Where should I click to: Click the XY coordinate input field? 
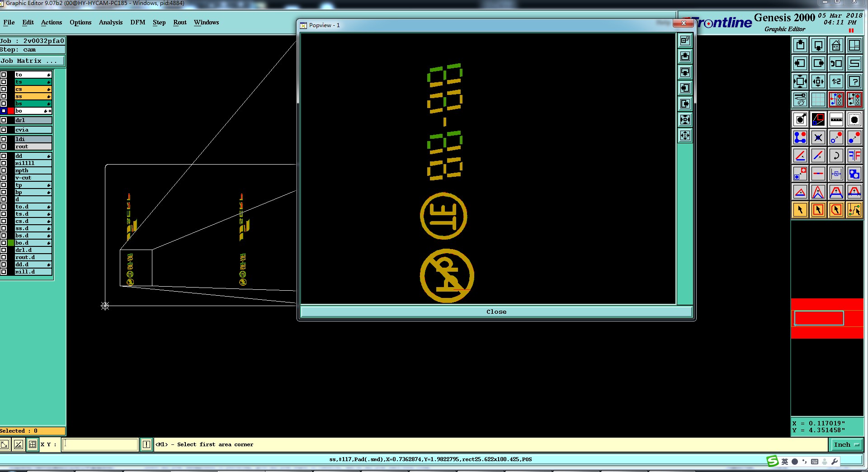pyautogui.click(x=99, y=444)
